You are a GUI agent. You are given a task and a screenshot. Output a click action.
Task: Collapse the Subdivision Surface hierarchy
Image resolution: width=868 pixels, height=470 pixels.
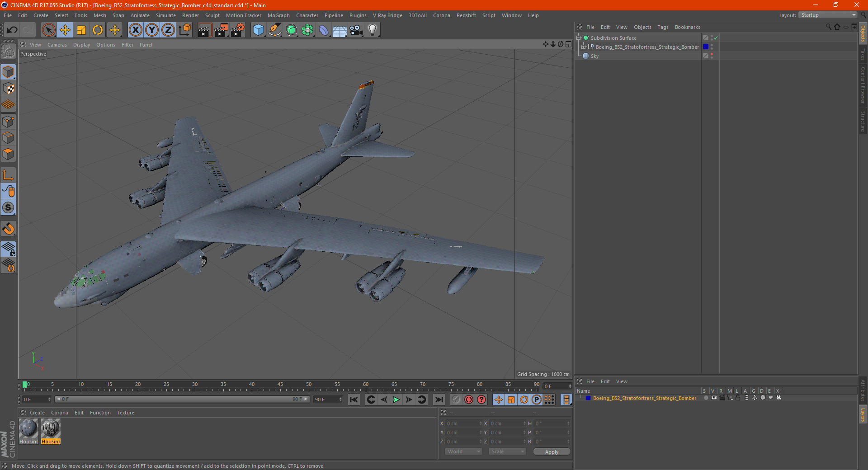578,38
